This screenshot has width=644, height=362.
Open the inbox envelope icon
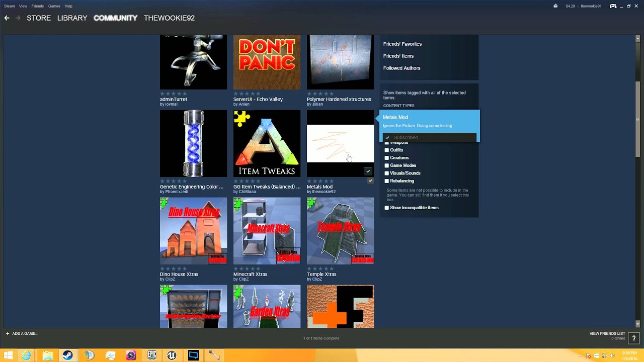(x=555, y=6)
